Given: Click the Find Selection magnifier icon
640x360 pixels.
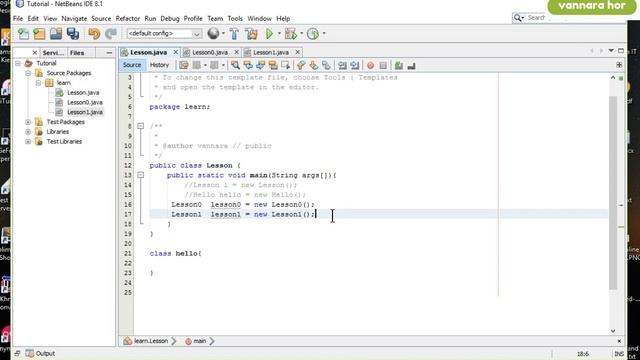Looking at the screenshot, I should [235, 65].
